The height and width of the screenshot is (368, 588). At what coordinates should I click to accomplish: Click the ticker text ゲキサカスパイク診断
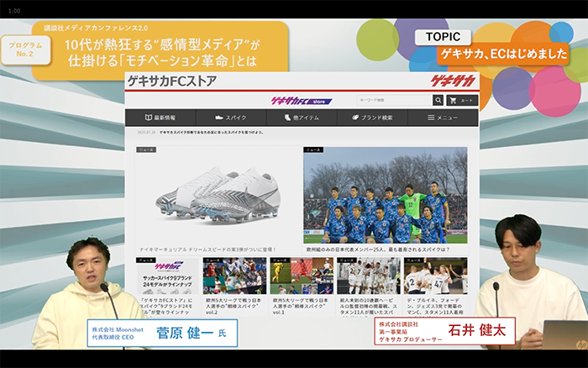(212, 133)
